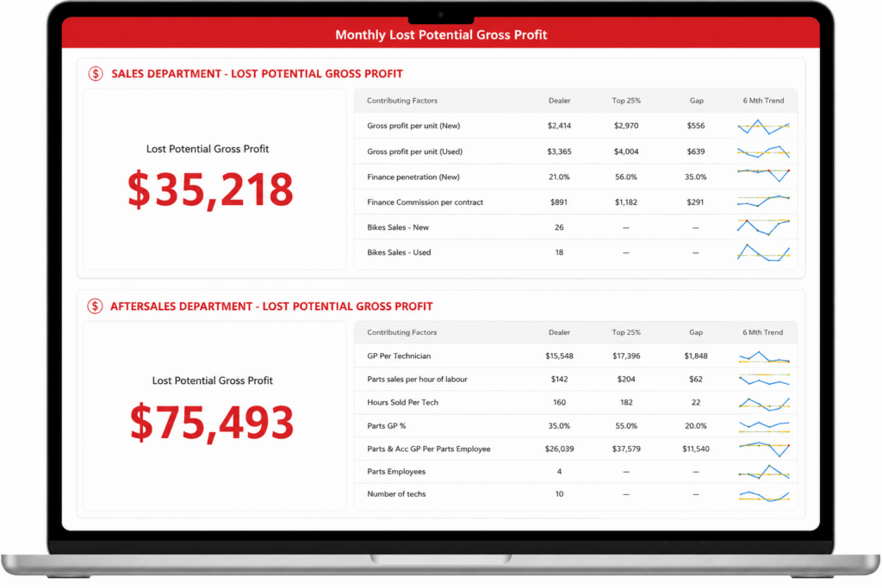Open the GP Per Technician trend sparkline
This screenshot has height=588, width=882.
click(x=764, y=357)
